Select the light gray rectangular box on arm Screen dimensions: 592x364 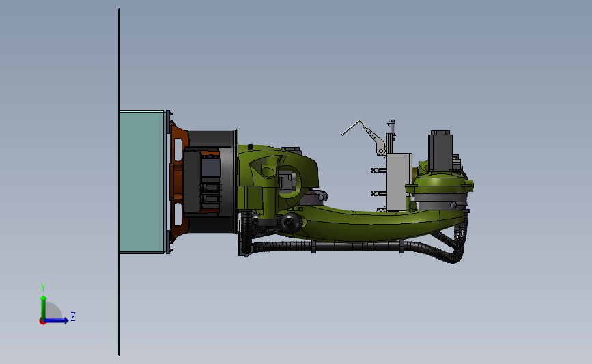click(399, 182)
